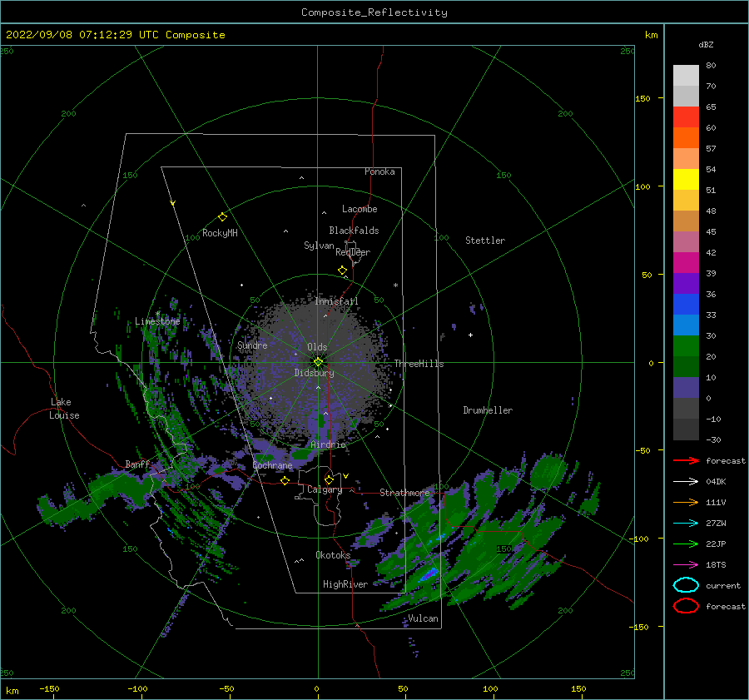The width and height of the screenshot is (749, 700).
Task: Click the Innisfail city label
Action: 336,301
